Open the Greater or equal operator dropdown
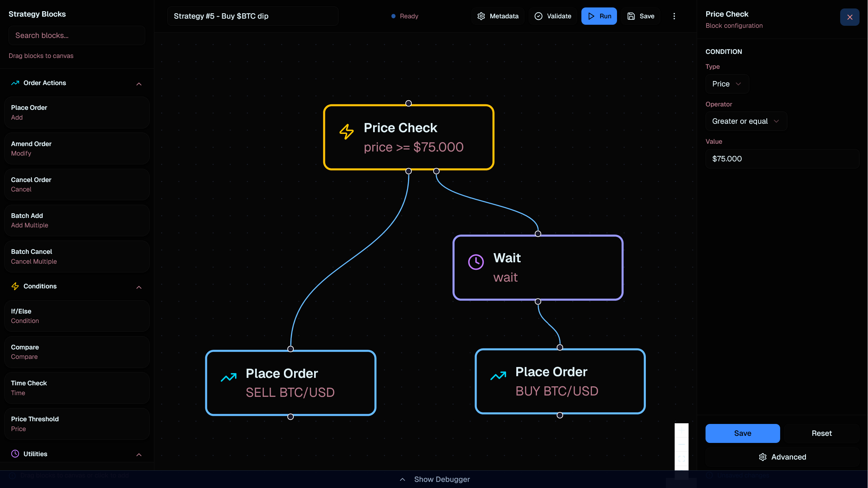The image size is (868, 488). [746, 121]
